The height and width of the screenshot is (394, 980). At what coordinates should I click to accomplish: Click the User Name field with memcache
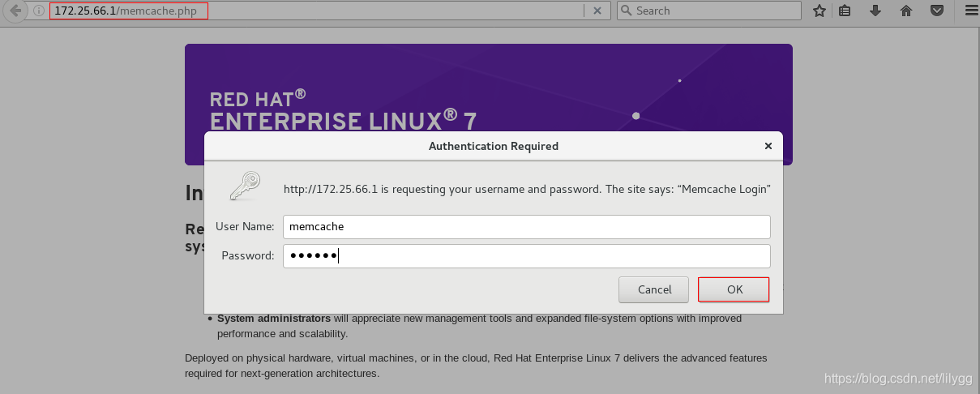coord(526,227)
